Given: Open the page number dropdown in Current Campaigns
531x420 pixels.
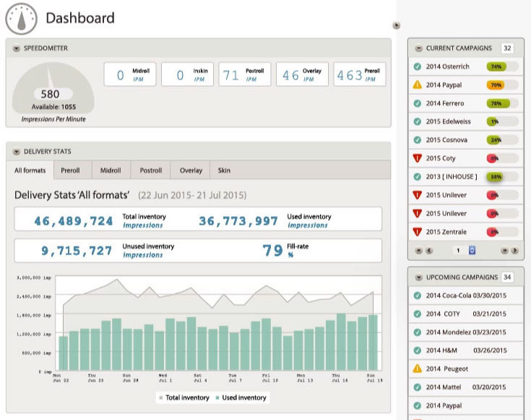Looking at the screenshot, I should tap(472, 251).
